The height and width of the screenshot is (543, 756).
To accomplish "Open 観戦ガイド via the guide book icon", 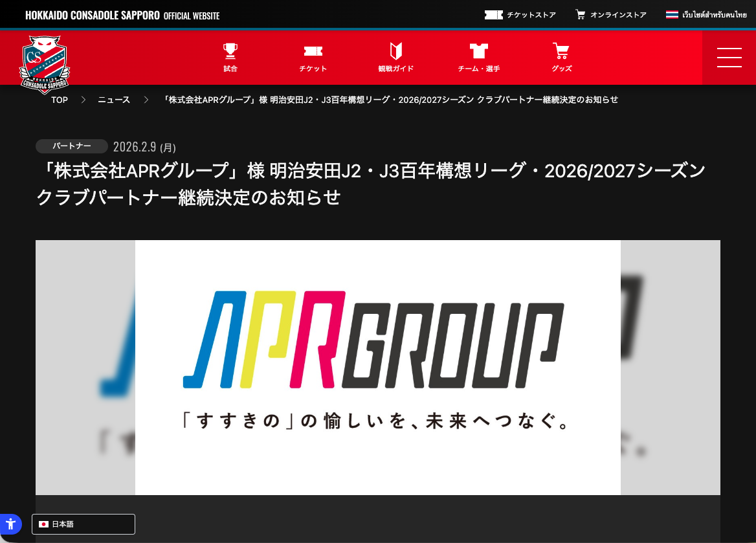I will click(395, 50).
